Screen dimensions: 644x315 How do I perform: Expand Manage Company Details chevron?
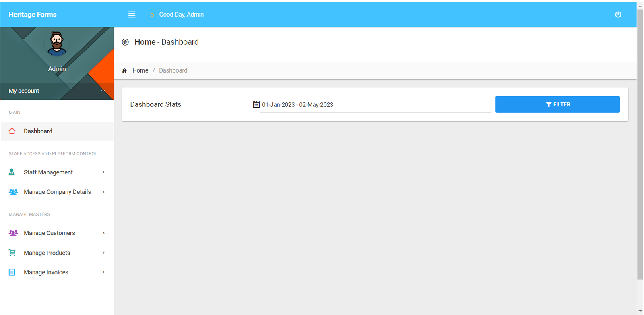tap(103, 192)
